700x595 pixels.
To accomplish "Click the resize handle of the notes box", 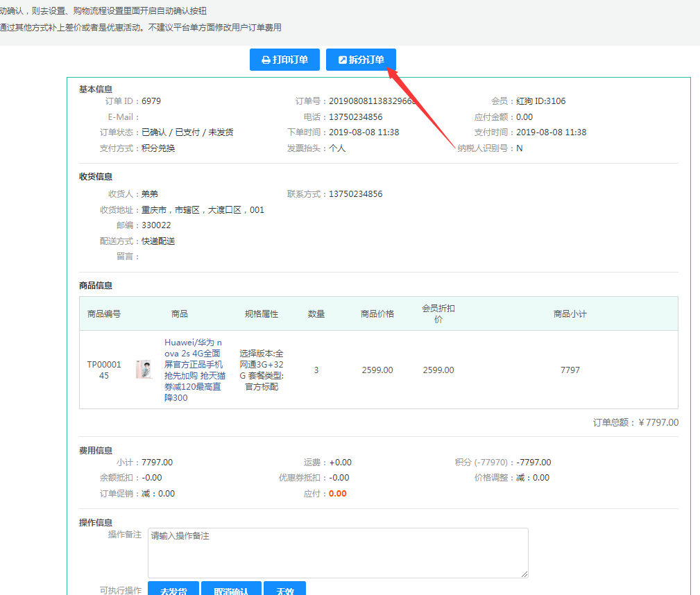I will (524, 574).
